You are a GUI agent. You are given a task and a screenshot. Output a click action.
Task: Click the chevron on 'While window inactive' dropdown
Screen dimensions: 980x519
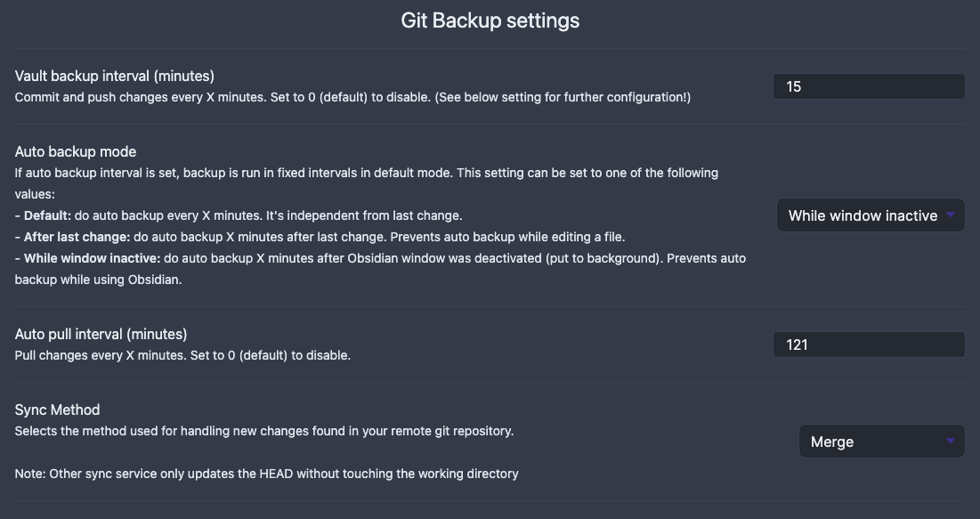pos(951,215)
